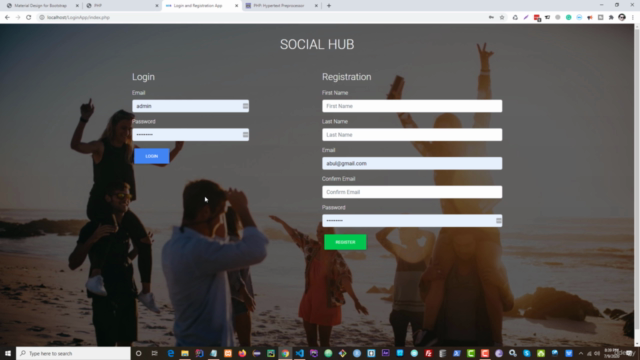Open the Extensions puzzle piece menu
Image resolution: width=640 pixels, height=360 pixels.
coord(611,18)
